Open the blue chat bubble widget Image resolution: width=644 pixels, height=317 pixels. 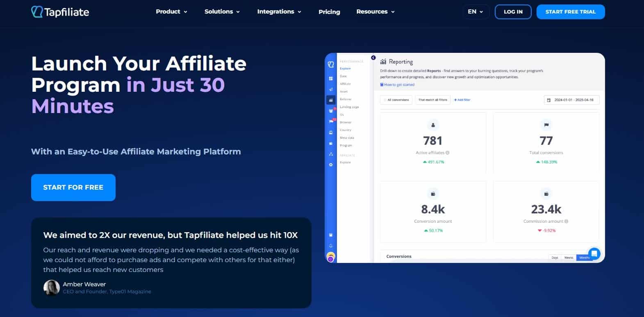click(594, 254)
